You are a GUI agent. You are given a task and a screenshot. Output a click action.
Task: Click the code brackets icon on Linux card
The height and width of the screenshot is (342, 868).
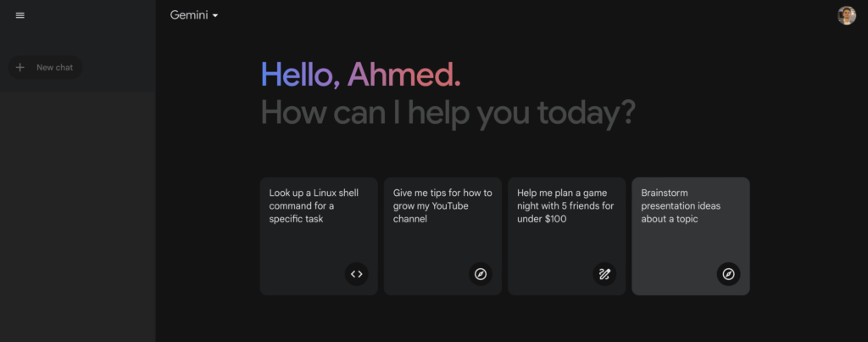click(356, 274)
